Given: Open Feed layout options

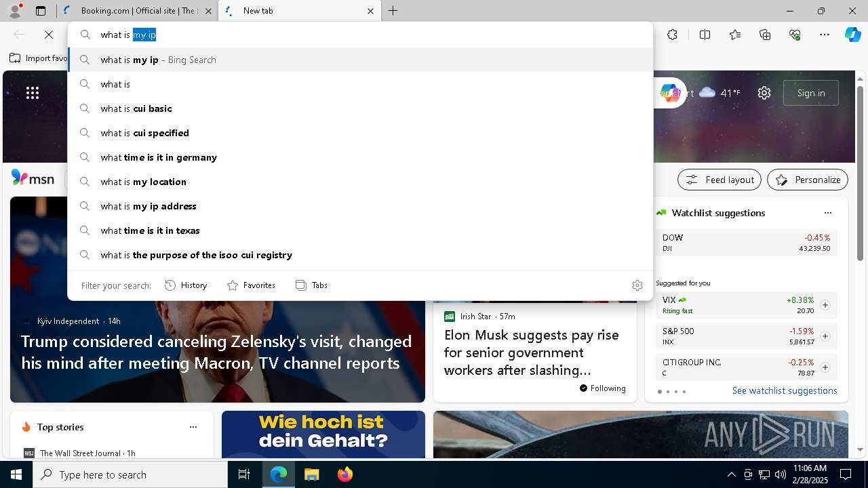Looking at the screenshot, I should [x=719, y=180].
